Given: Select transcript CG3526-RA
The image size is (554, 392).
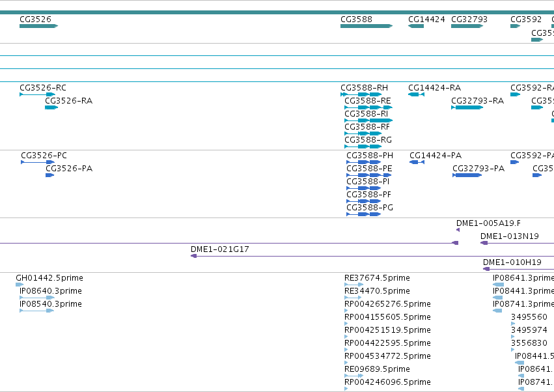Looking at the screenshot, I should (x=51, y=107).
